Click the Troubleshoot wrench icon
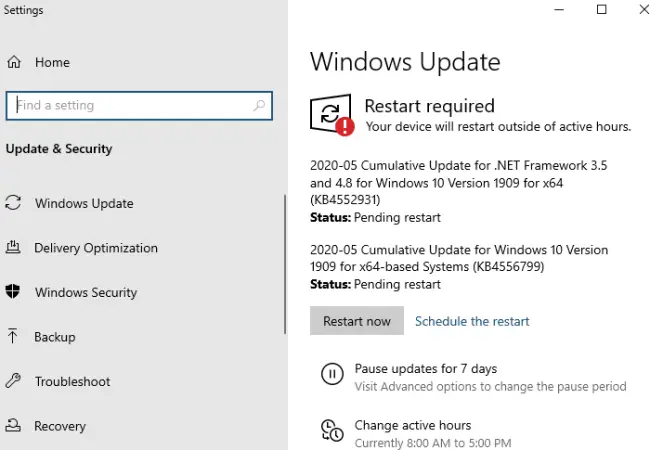 (x=13, y=381)
